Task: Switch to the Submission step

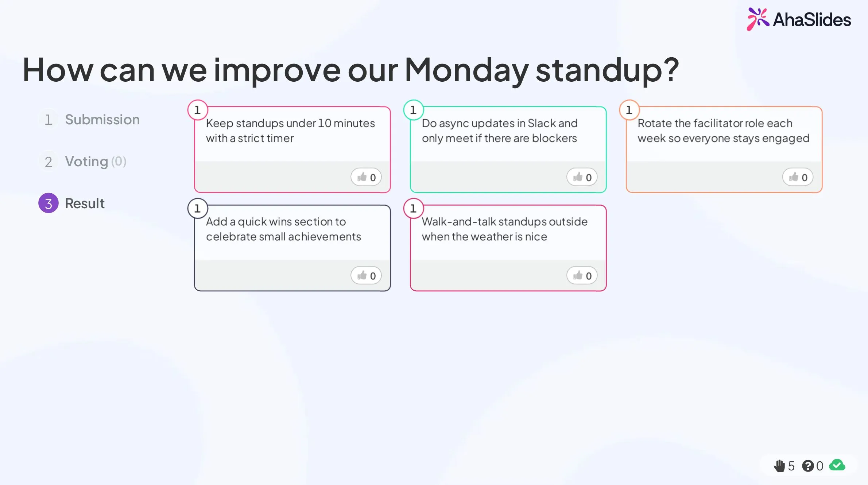Action: [x=102, y=119]
